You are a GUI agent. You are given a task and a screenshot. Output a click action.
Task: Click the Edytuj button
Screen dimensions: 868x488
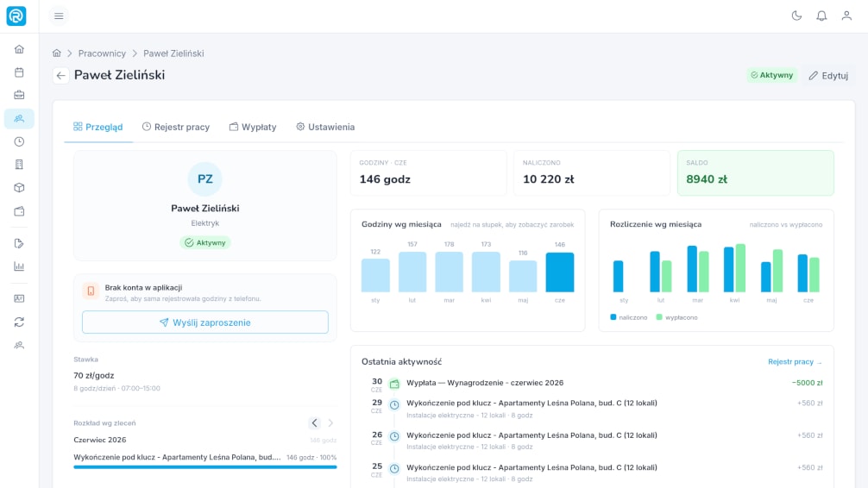click(828, 76)
